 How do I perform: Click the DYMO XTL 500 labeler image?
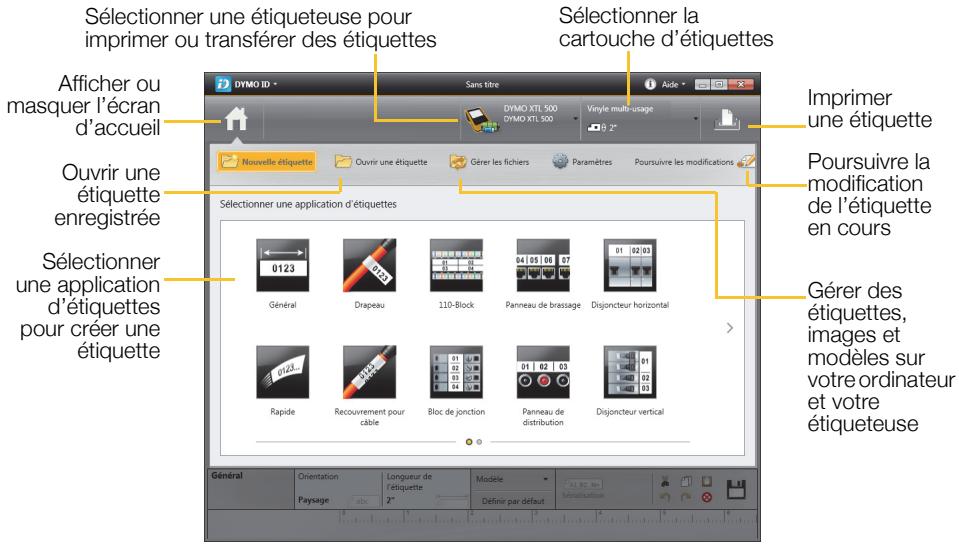(481, 119)
